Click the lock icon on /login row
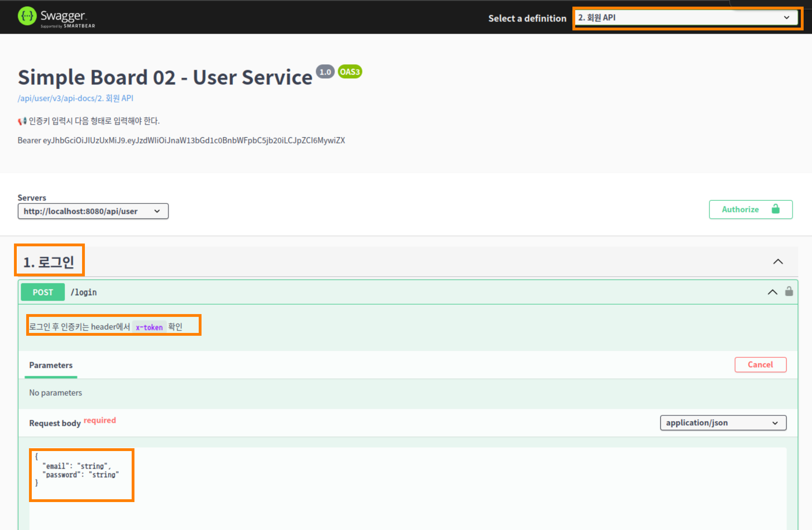Image resolution: width=812 pixels, height=530 pixels. click(789, 291)
